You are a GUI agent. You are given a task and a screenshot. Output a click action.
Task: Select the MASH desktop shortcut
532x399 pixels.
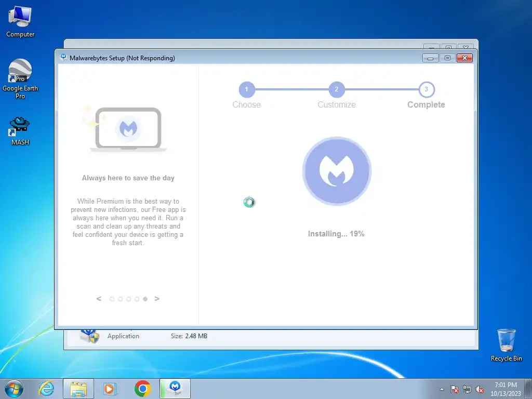coord(20,131)
